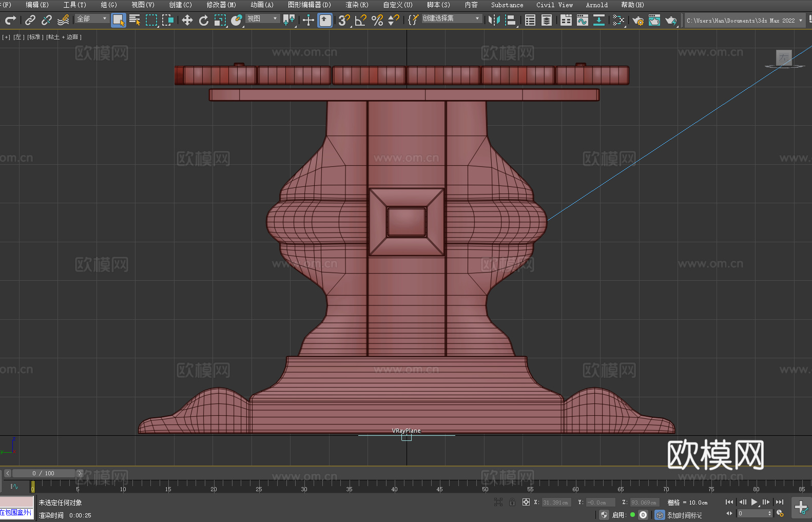Toggle Percent Snap
The height and width of the screenshot is (522, 812).
tap(377, 20)
